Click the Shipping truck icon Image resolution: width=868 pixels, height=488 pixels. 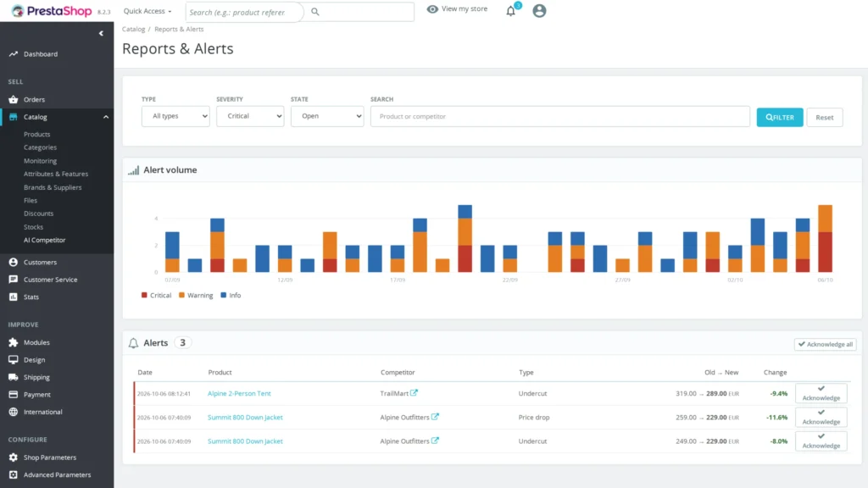[x=14, y=377]
